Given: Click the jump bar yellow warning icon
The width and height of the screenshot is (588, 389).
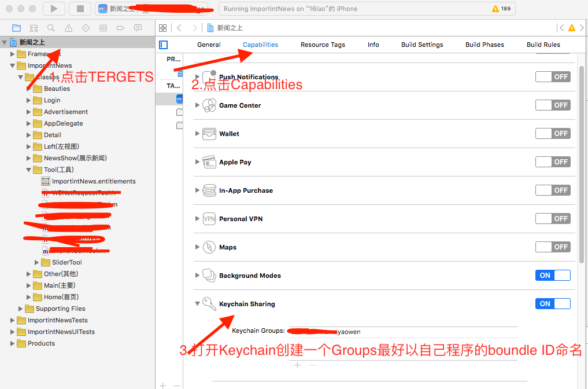Looking at the screenshot, I should [571, 28].
